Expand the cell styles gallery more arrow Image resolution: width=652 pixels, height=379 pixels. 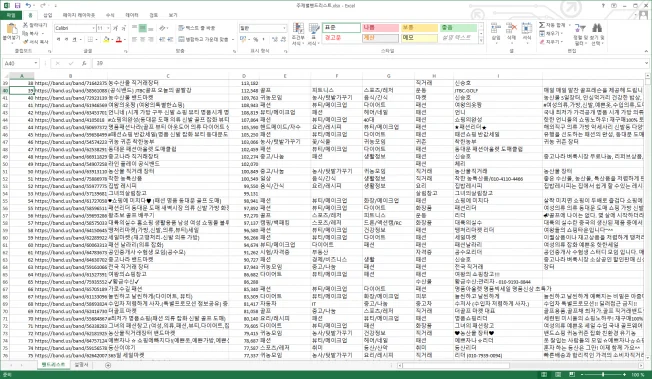[481, 41]
